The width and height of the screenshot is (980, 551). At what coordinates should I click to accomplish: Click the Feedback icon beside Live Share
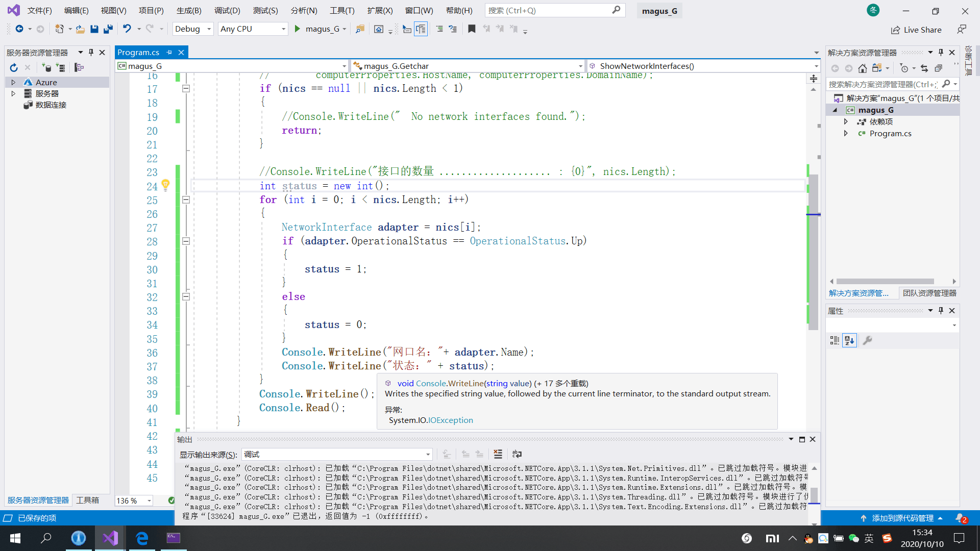pos(962,30)
